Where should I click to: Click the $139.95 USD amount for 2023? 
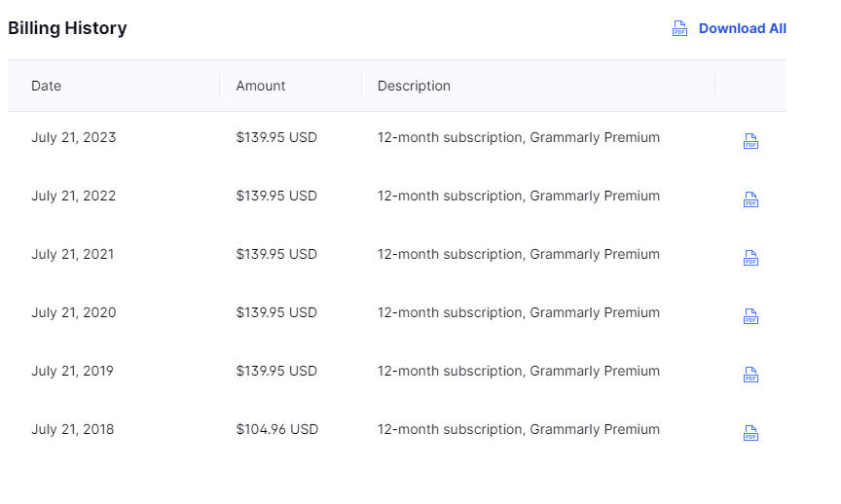click(x=276, y=138)
